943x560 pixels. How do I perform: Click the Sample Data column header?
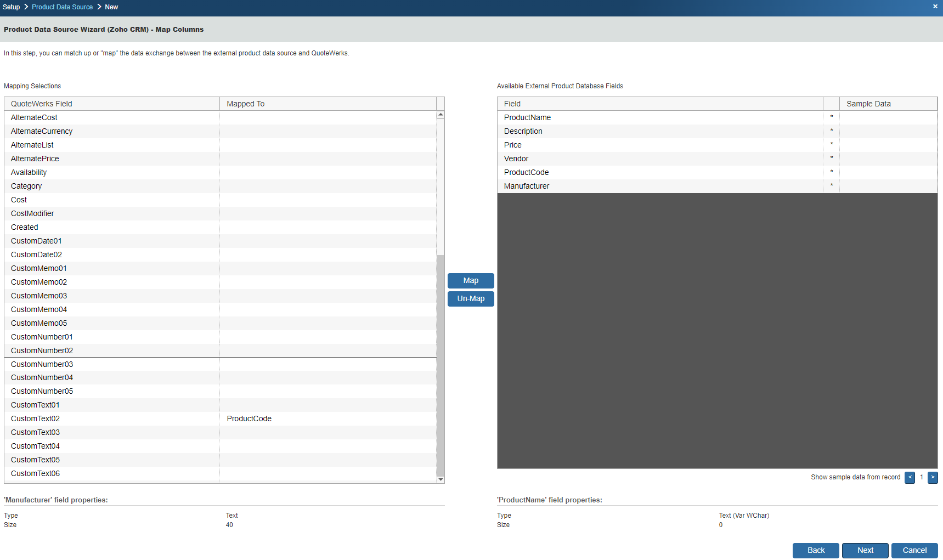(x=868, y=104)
